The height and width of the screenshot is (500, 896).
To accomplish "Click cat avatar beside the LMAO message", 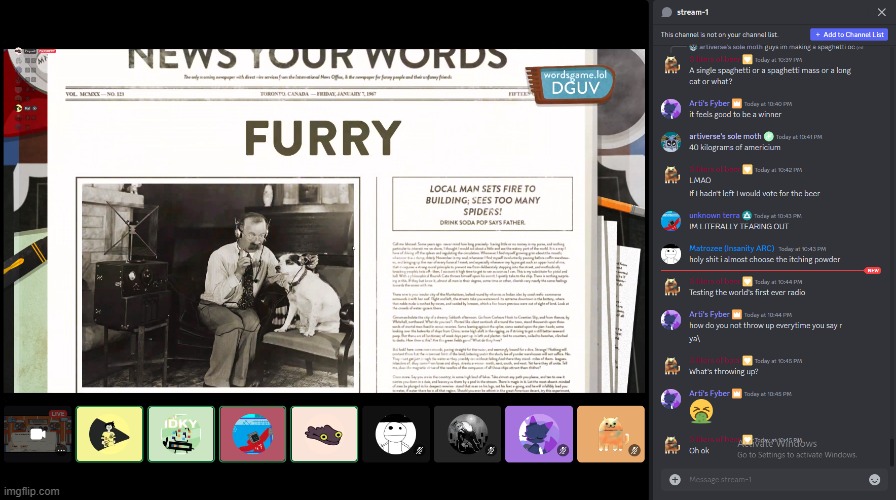I will click(x=671, y=174).
